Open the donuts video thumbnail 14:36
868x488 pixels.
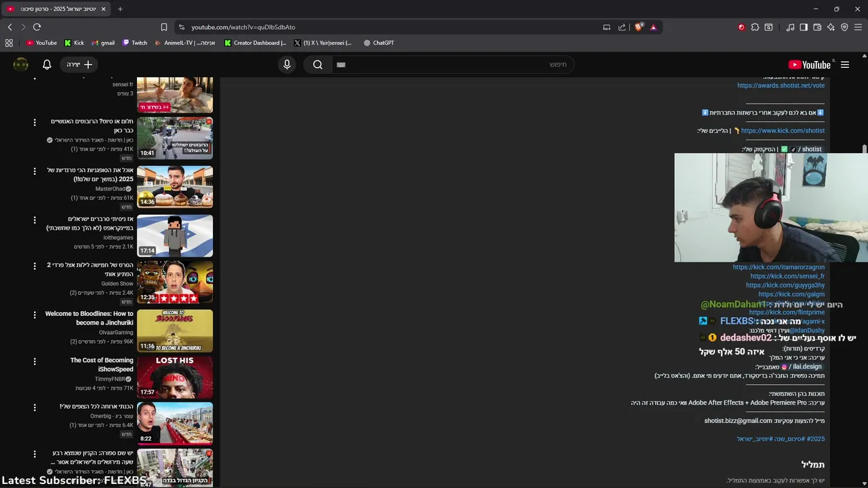point(175,187)
